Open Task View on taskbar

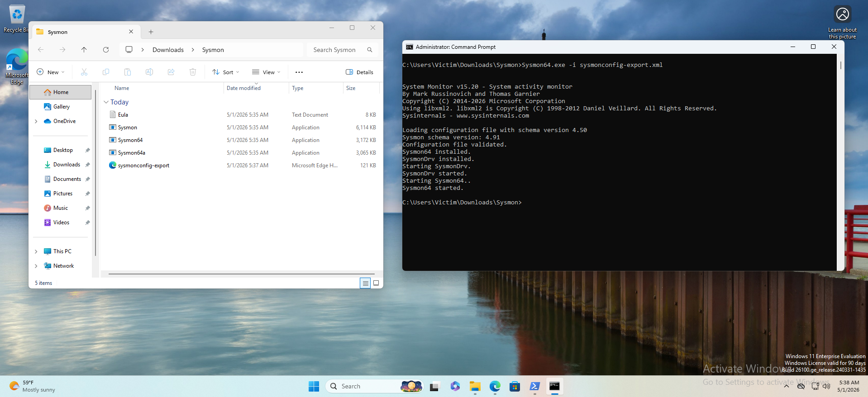click(x=434, y=386)
